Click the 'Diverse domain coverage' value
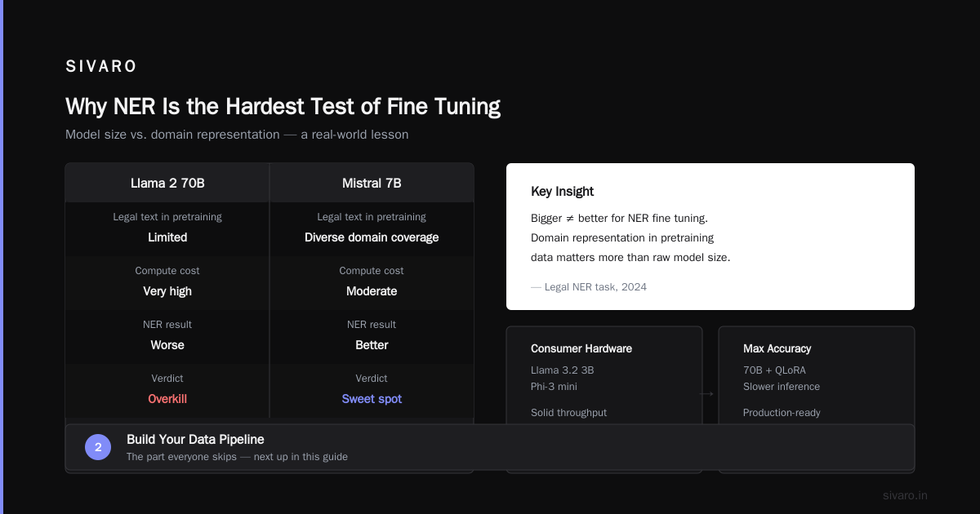 [x=372, y=237]
